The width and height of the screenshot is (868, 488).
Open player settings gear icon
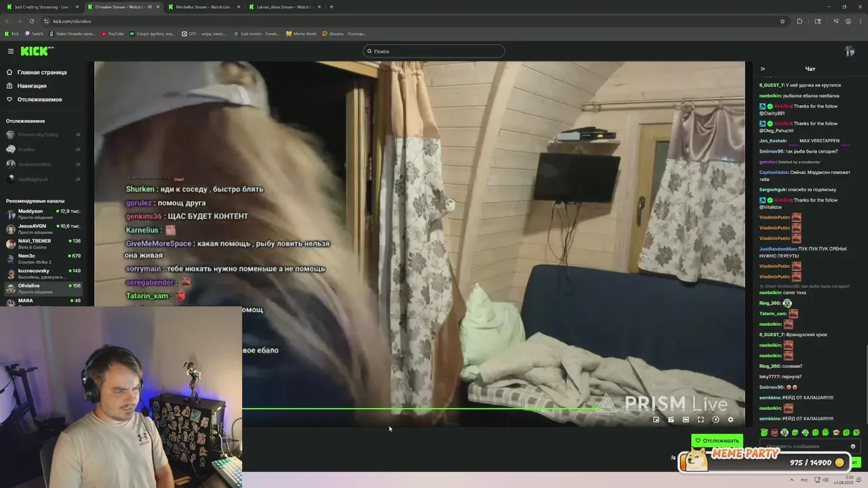(730, 420)
